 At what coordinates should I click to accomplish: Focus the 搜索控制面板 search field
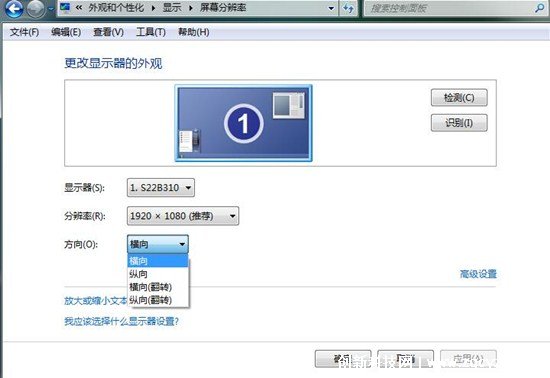point(449,8)
